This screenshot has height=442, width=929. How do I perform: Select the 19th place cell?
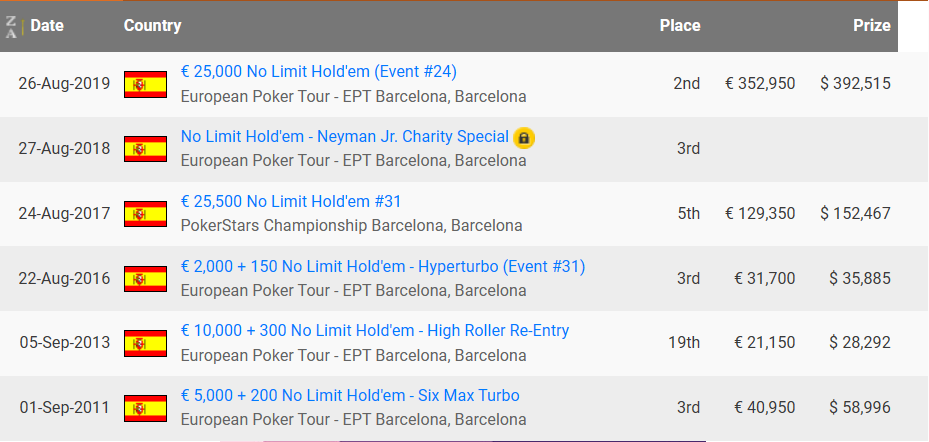pos(684,343)
